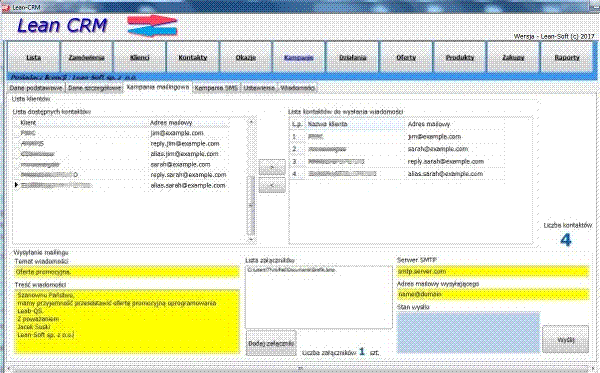
Task: Click the Wyślij send button
Action: (566, 339)
